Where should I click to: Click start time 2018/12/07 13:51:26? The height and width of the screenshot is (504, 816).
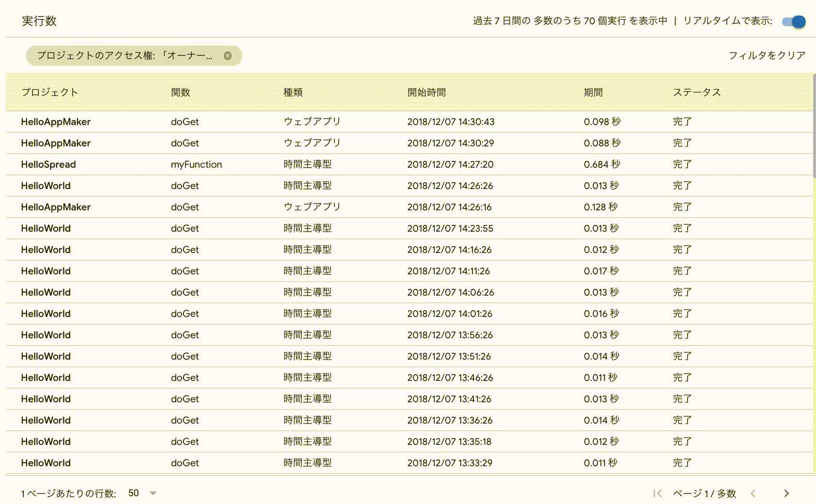click(x=449, y=356)
